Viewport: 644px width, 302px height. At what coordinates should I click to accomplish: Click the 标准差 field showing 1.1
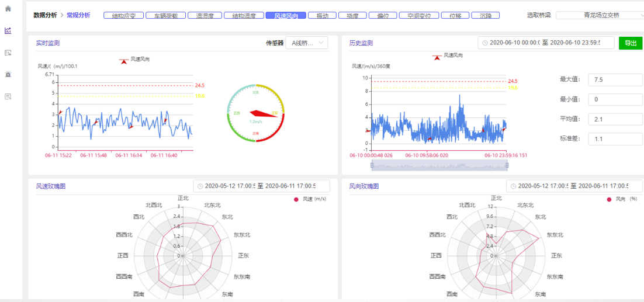point(615,138)
